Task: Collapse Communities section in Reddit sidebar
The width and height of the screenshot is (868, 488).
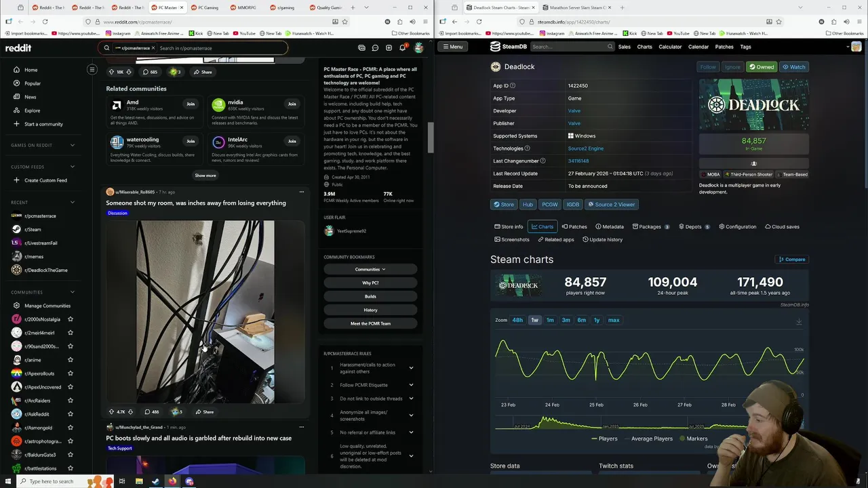Action: (73, 292)
